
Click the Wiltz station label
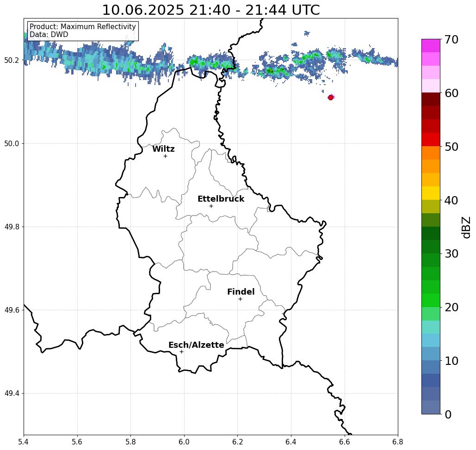tap(163, 149)
